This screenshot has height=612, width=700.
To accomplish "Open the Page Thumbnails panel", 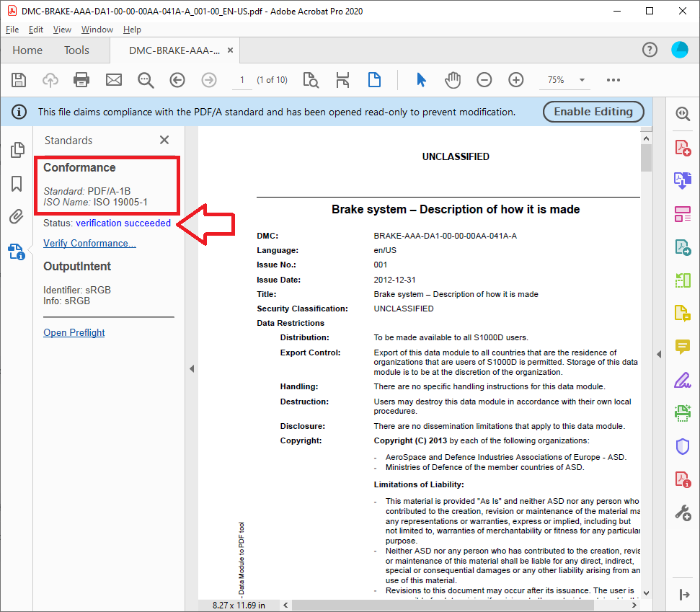I will pos(16,150).
